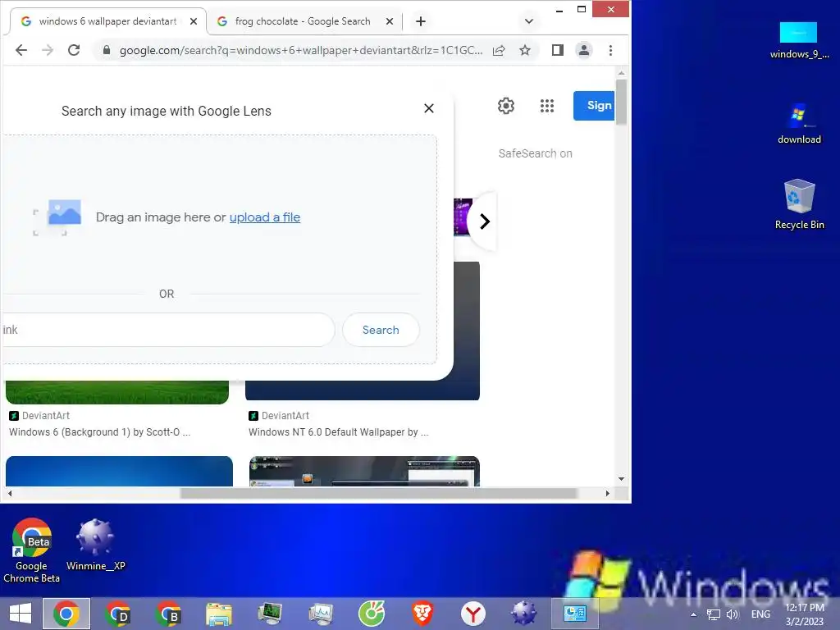This screenshot has width=840, height=630.
Task: Open the green grass wallpaper thumbnail
Action: point(117,392)
